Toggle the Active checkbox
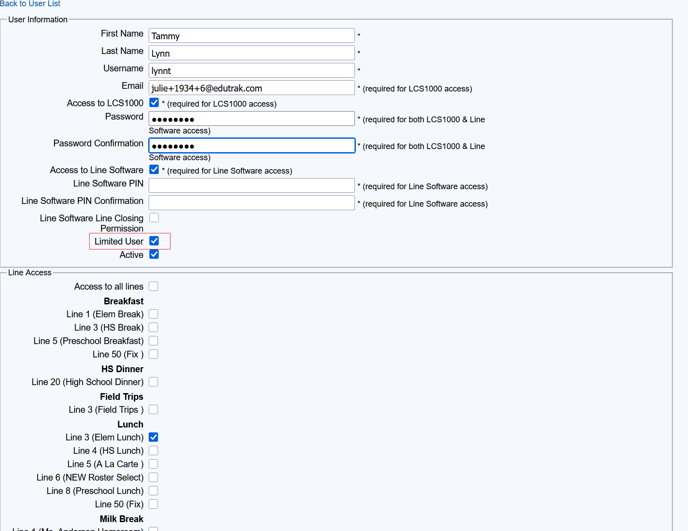The height and width of the screenshot is (531, 688). point(154,254)
